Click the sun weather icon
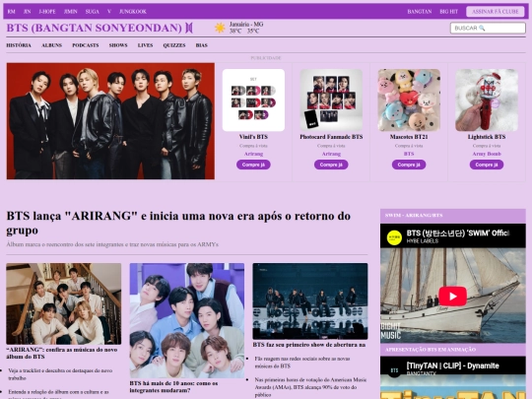The height and width of the screenshot is (399, 532). coord(220,28)
